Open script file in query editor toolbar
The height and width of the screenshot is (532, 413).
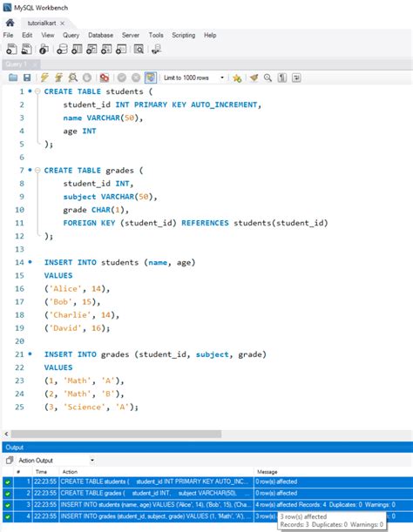(x=13, y=77)
